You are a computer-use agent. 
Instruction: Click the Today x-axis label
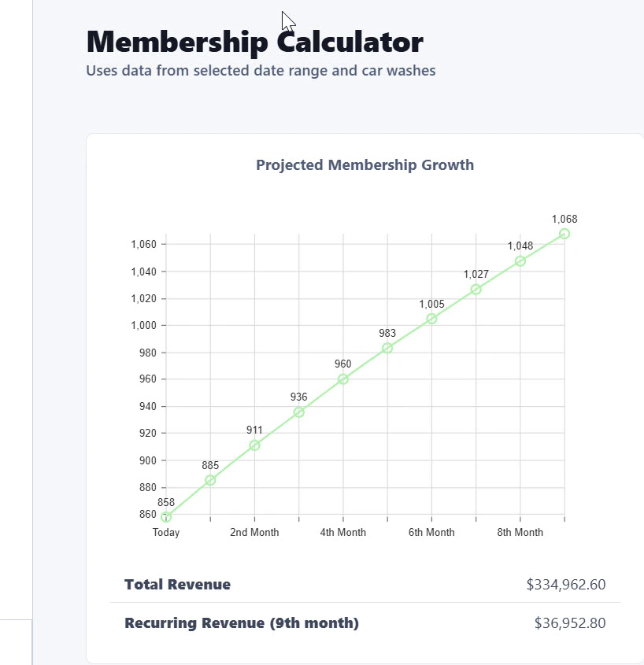tap(166, 532)
